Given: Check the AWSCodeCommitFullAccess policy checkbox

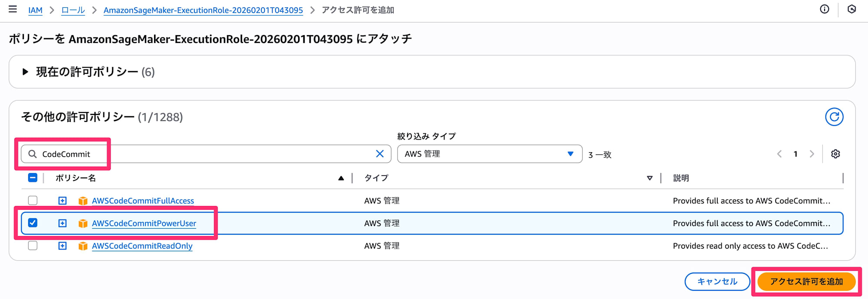Looking at the screenshot, I should pyautogui.click(x=33, y=200).
